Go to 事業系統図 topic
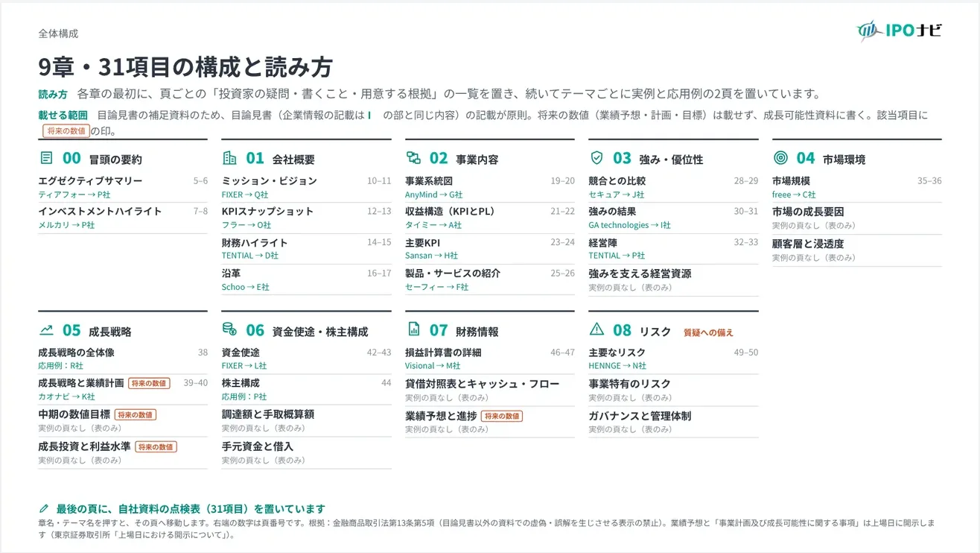The width and height of the screenshot is (980, 553). pos(429,181)
